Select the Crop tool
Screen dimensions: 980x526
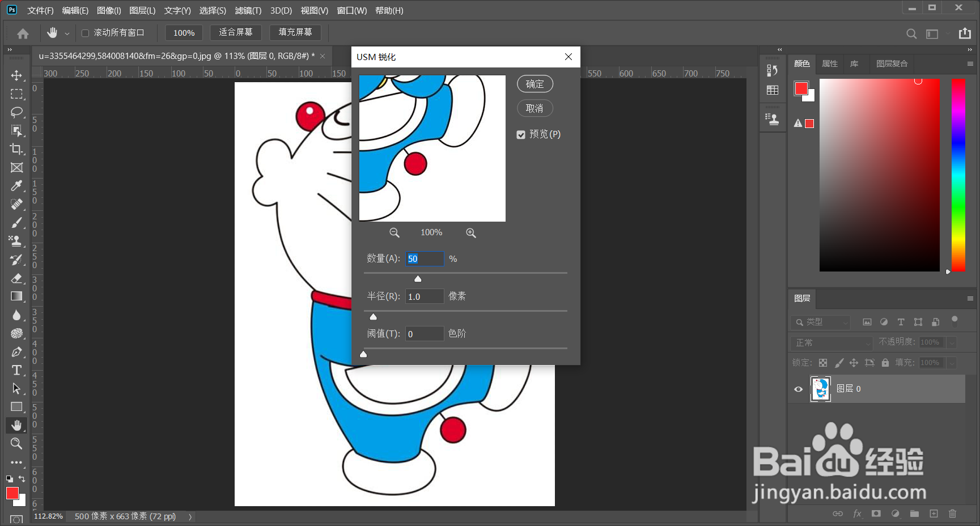pyautogui.click(x=16, y=149)
